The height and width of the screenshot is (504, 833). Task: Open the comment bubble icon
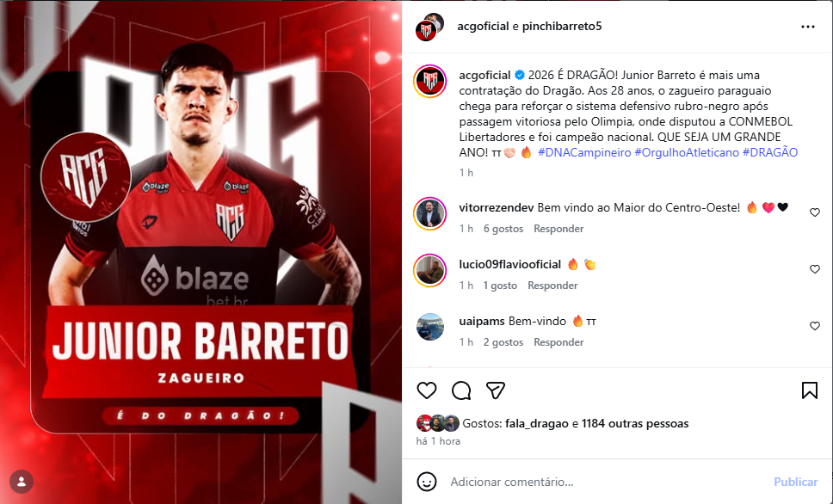[x=461, y=390]
